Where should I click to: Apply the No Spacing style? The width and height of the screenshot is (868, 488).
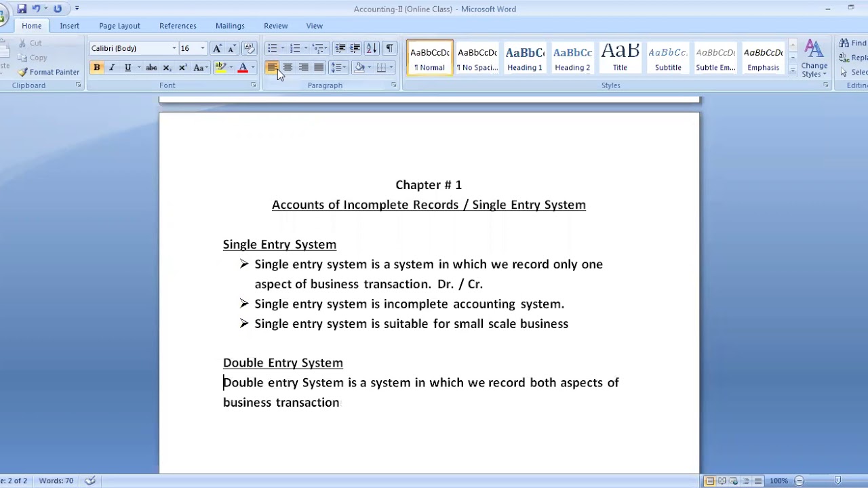[477, 58]
